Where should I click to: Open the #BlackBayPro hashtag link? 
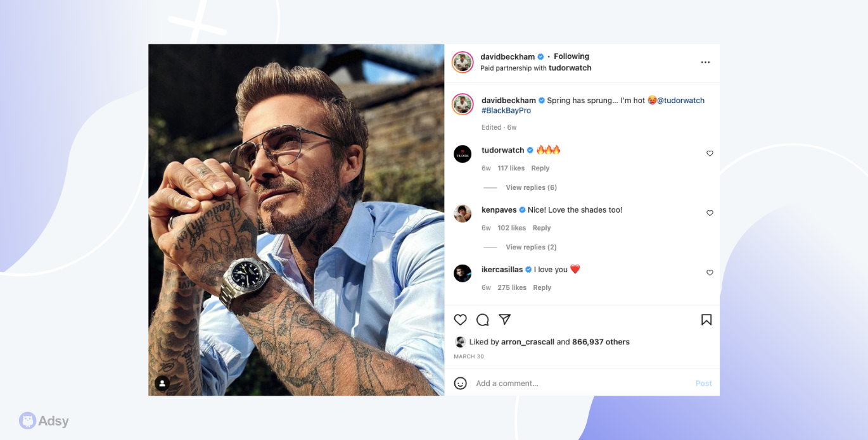[x=506, y=110]
